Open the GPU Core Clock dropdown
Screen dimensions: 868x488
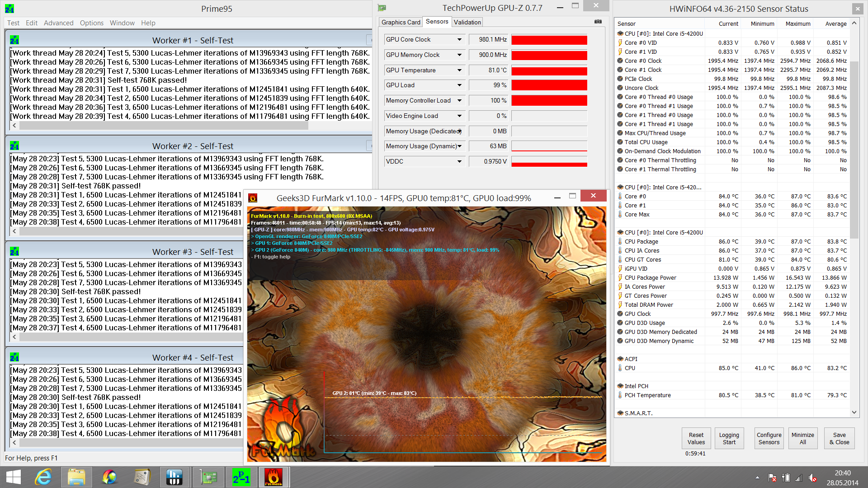coord(459,40)
